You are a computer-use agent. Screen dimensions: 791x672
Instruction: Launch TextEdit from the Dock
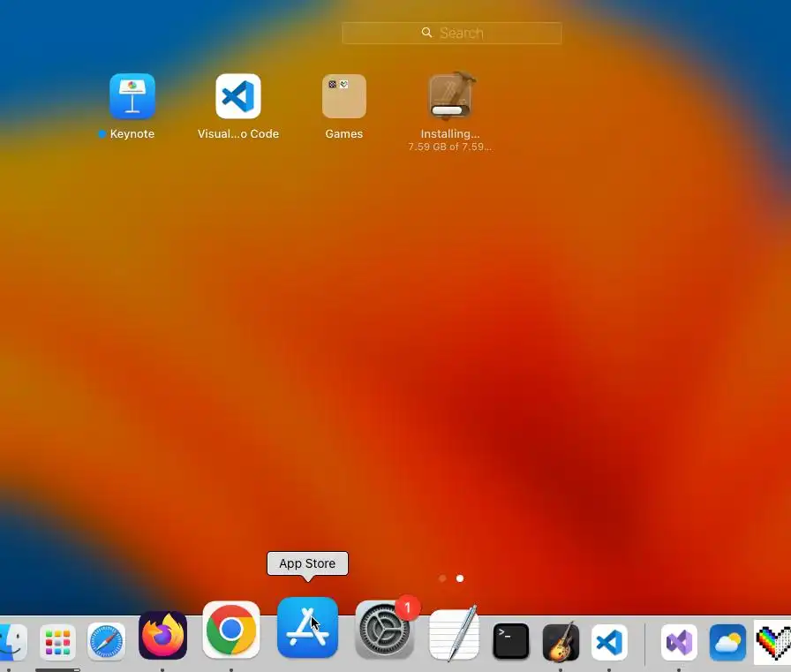tap(454, 634)
